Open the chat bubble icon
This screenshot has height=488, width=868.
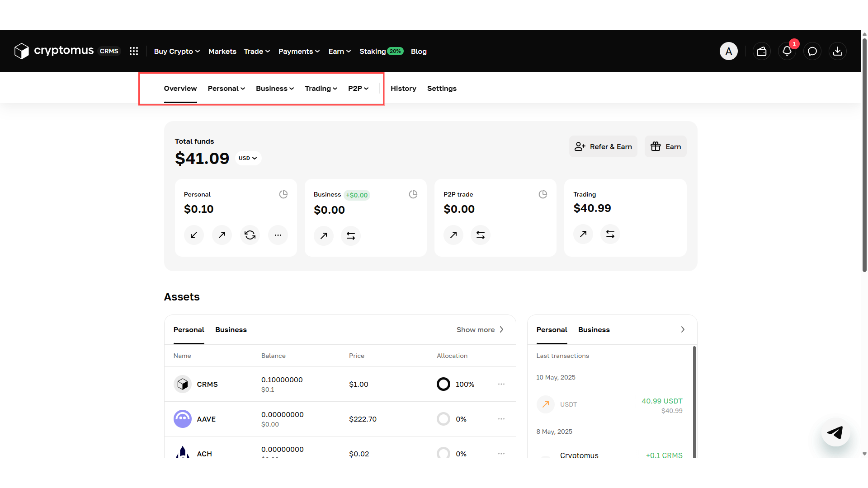[812, 51]
